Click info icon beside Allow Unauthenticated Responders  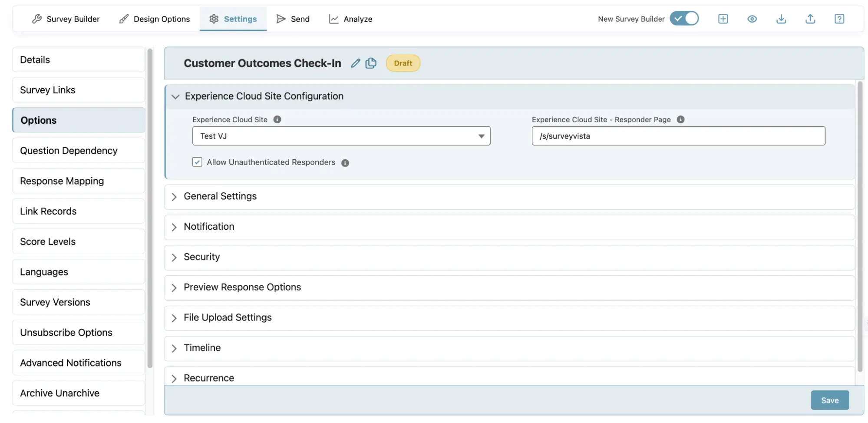(345, 163)
